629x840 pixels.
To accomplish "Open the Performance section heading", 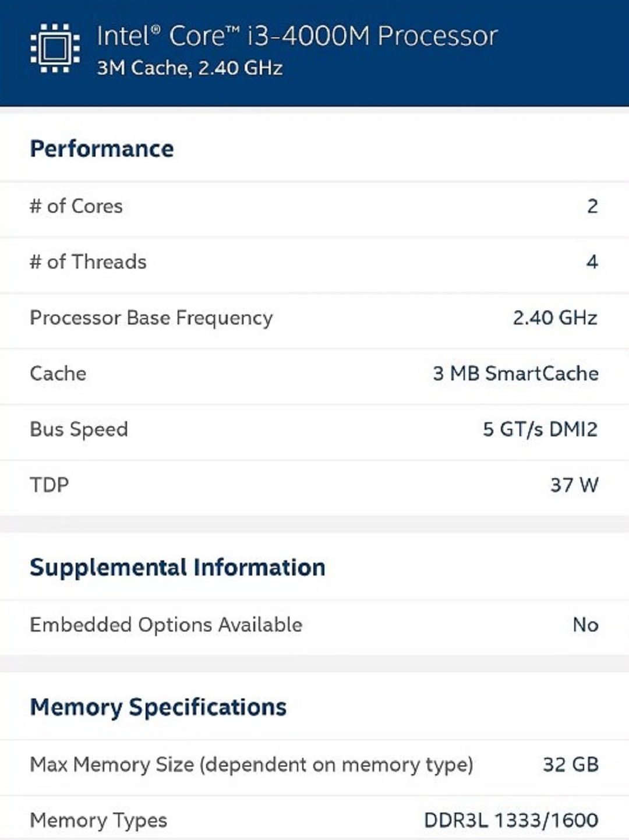I will pos(102,149).
